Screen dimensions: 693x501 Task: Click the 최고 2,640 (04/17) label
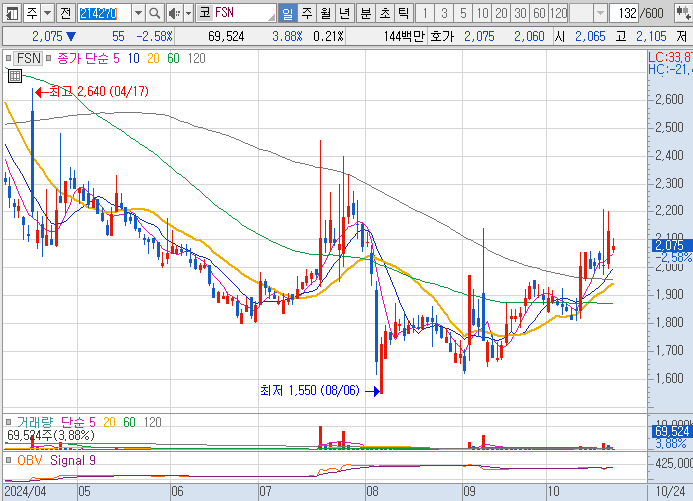tap(99, 91)
